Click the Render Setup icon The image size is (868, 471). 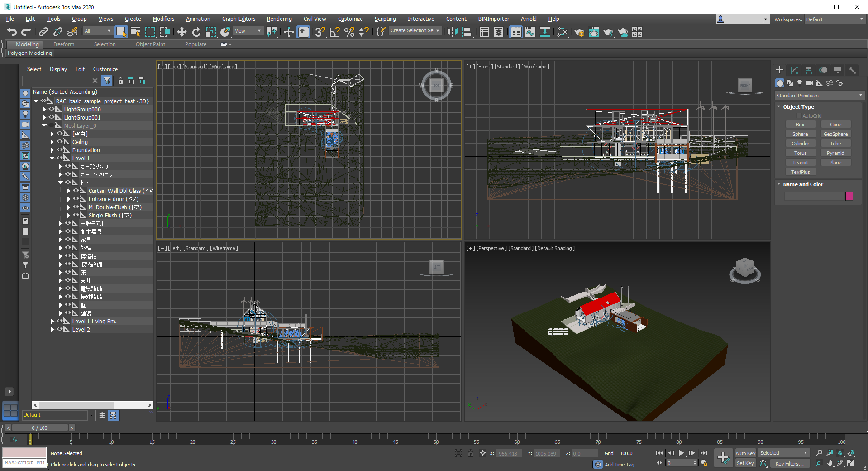click(579, 32)
